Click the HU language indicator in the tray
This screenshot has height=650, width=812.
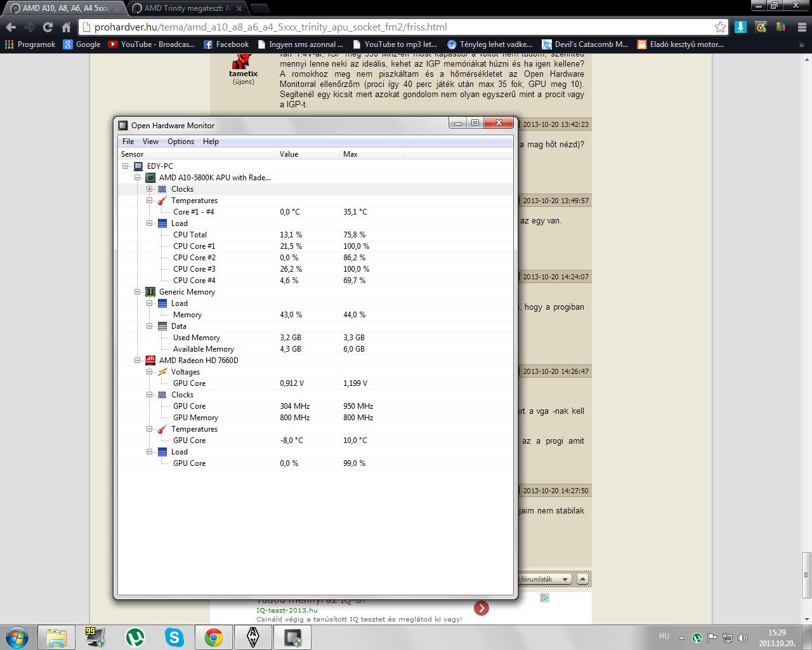pyautogui.click(x=664, y=635)
